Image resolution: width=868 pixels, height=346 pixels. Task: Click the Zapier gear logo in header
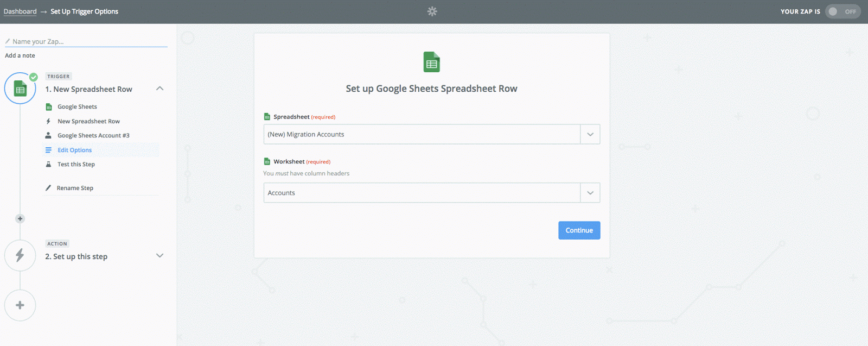tap(432, 11)
